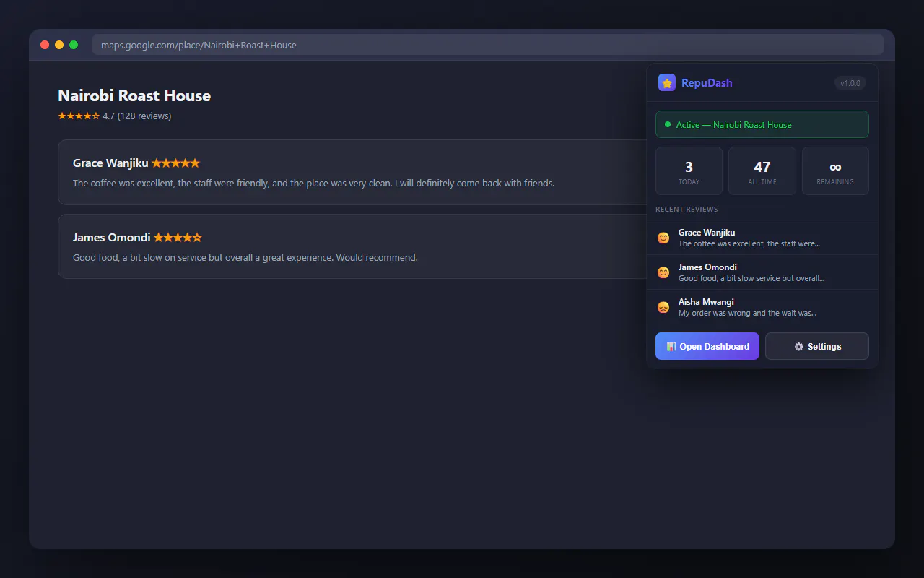Click the (128 reviews) count text
The width and height of the screenshot is (924, 578).
(144, 116)
